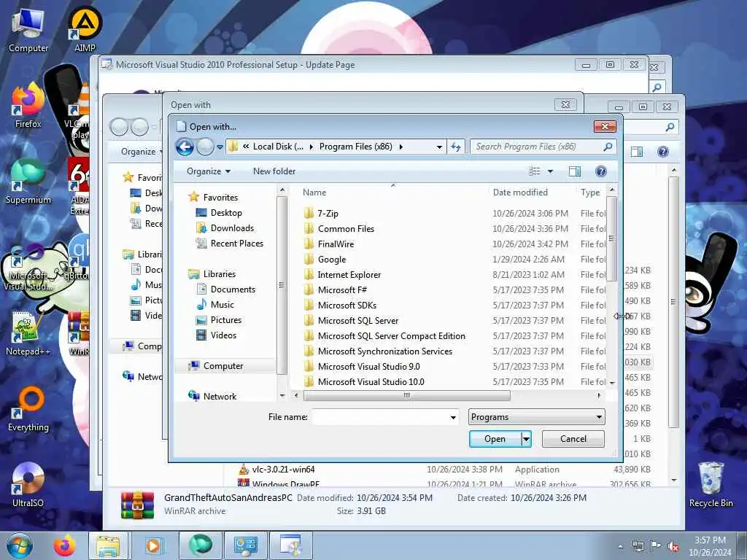The height and width of the screenshot is (560, 747).
Task: Open the AIMP desktop shortcut
Action: point(85,29)
